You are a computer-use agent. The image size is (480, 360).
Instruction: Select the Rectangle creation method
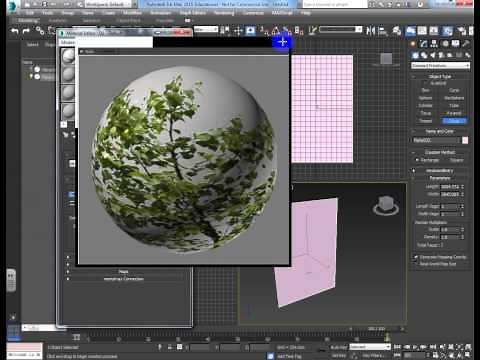click(x=427, y=160)
